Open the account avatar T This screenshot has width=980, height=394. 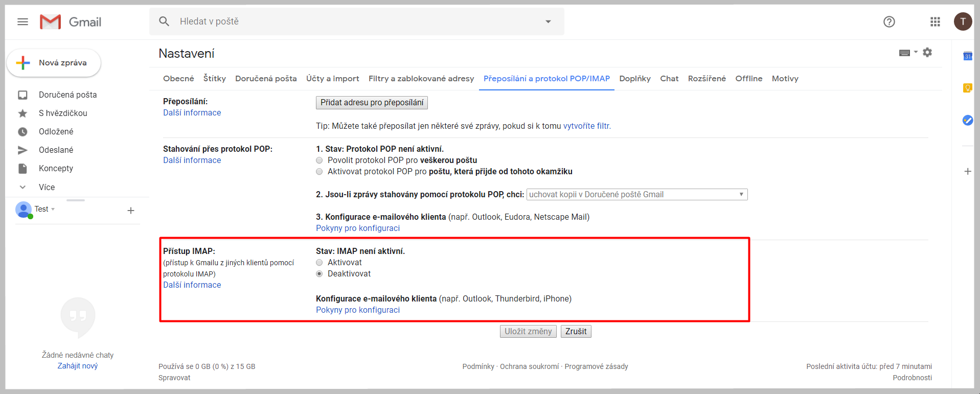963,21
